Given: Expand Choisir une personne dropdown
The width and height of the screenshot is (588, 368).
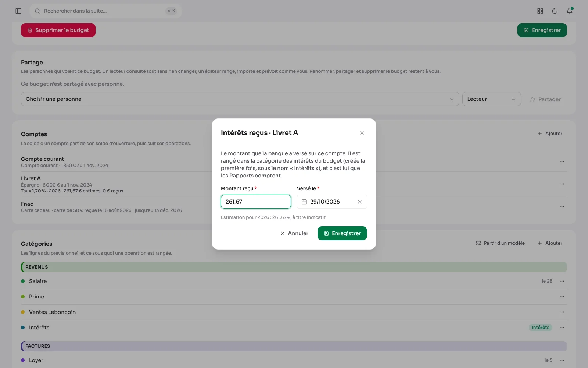Looking at the screenshot, I should (x=240, y=99).
